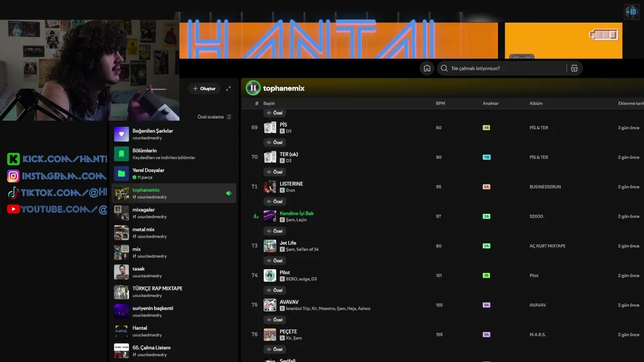This screenshot has height=362, width=644.
Task: Click the BPM value 97
Action: (439, 216)
